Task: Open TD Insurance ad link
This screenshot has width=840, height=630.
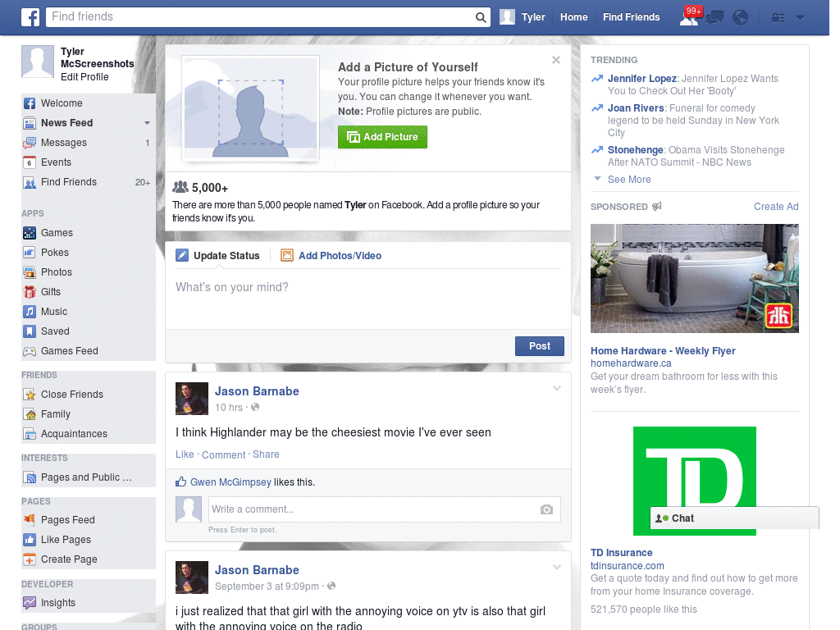Action: 622,553
